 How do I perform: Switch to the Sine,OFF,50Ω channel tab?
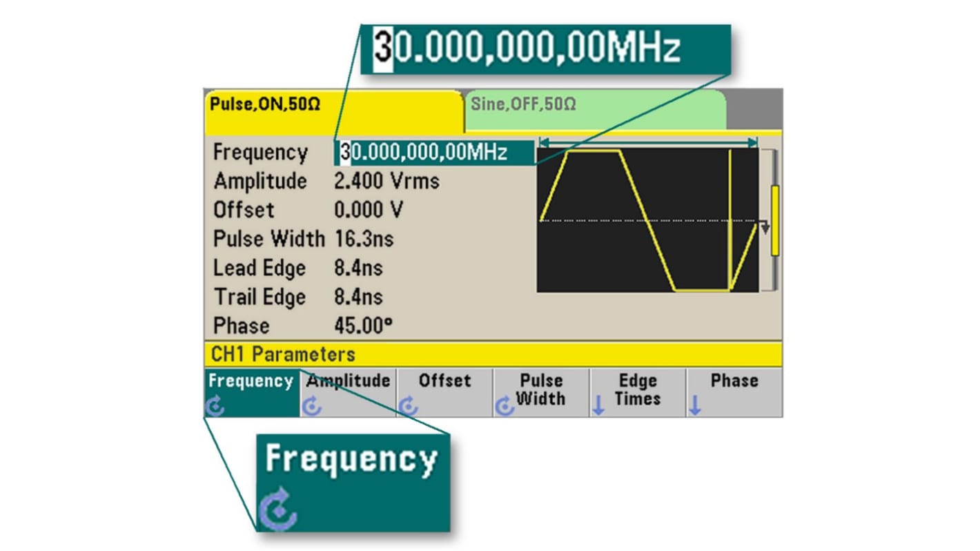pos(595,109)
